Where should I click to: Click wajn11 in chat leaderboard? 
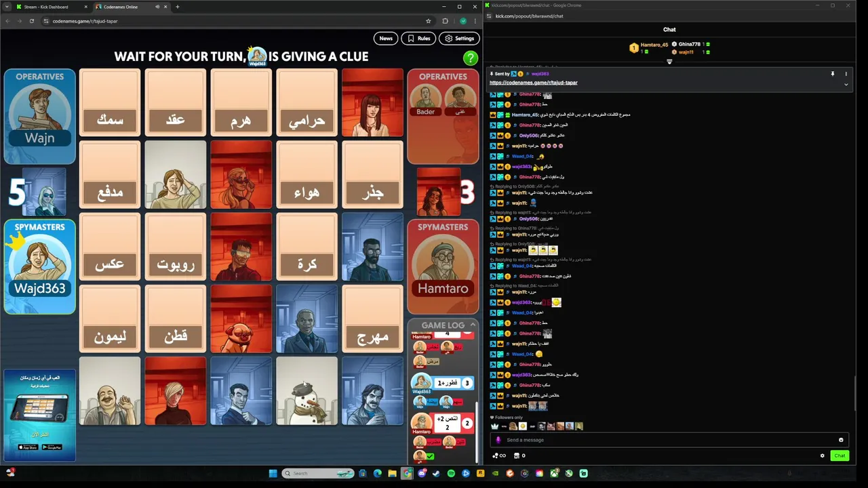click(x=686, y=52)
